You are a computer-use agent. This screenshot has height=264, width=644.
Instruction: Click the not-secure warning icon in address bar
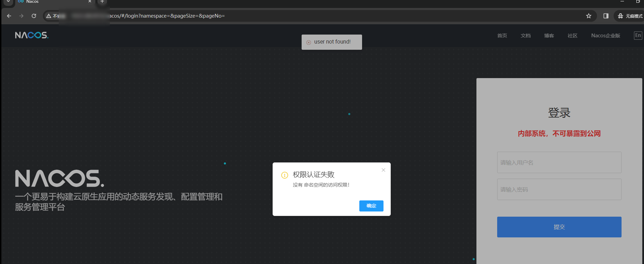click(49, 16)
